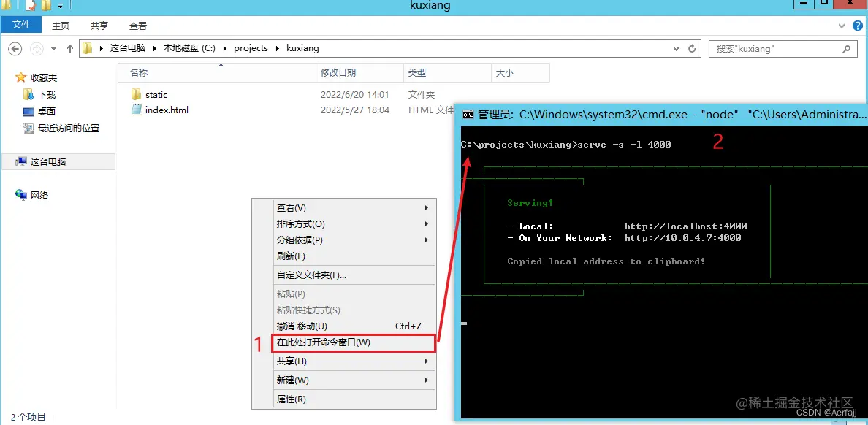The width and height of the screenshot is (868, 425).
Task: Expand the arrow after projects in the path
Action: (278, 49)
